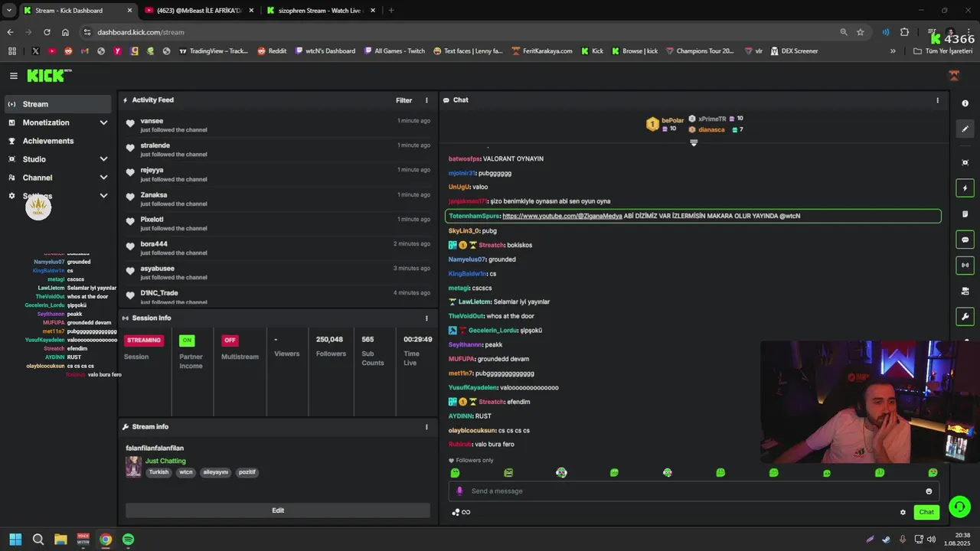Click the Just Chatting category link
This screenshot has height=551, width=980.
point(165,461)
